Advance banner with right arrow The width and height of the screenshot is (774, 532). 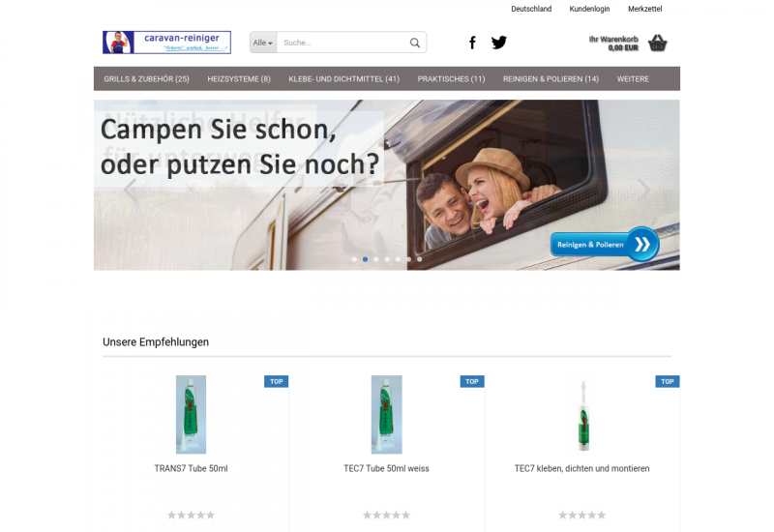643,188
